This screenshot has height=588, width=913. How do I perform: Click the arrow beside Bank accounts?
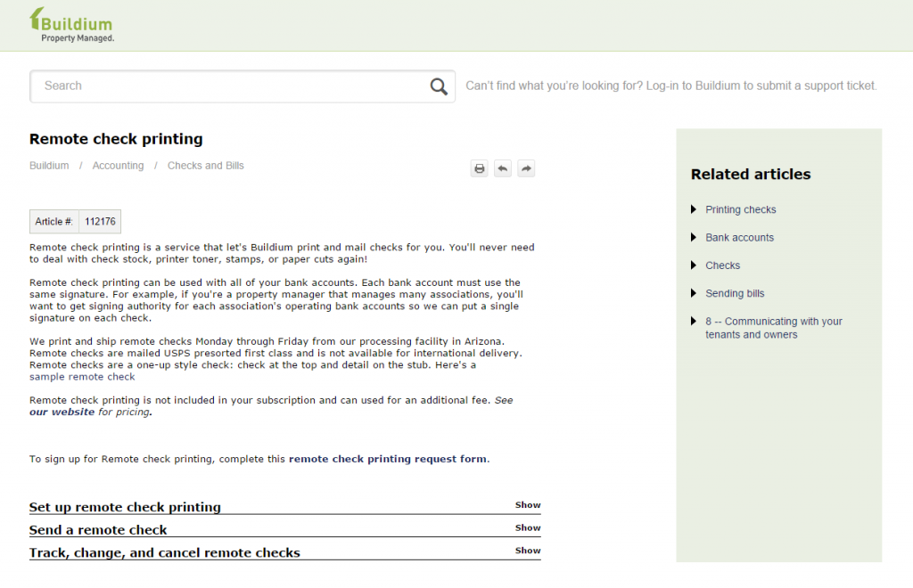694,238
